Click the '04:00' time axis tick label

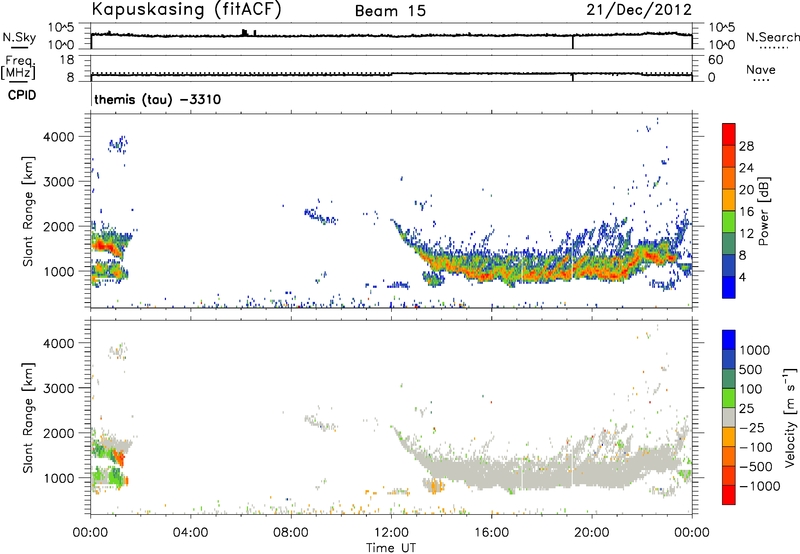click(190, 533)
